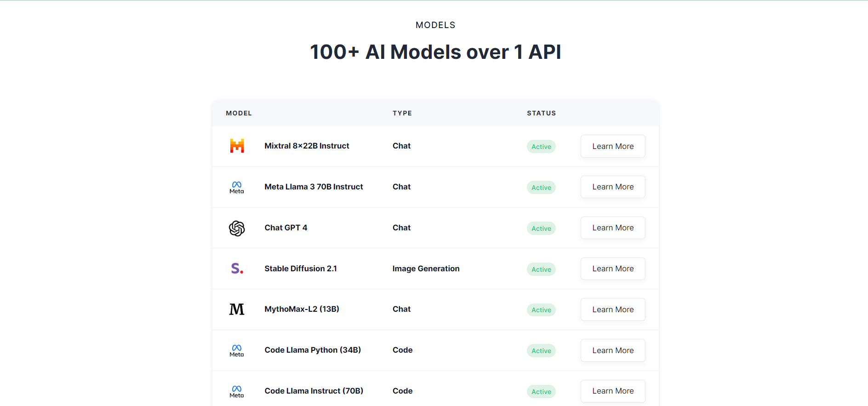Open Learn More for Meta Llama 3 70B

click(x=612, y=187)
